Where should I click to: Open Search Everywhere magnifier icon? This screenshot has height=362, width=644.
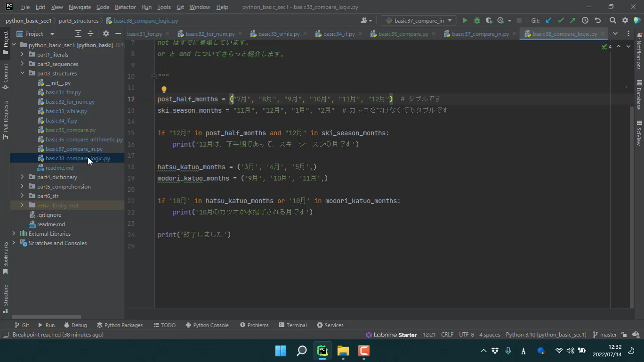(x=612, y=21)
